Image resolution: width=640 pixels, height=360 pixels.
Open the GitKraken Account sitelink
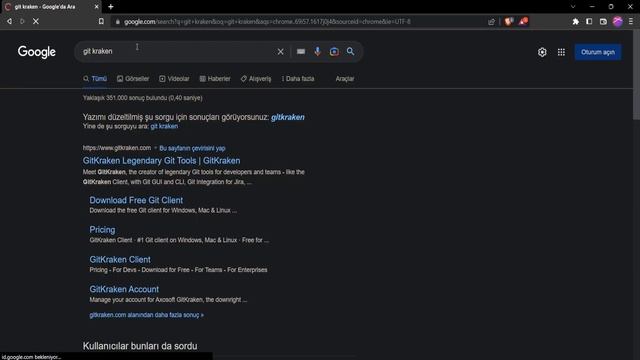[x=124, y=289]
